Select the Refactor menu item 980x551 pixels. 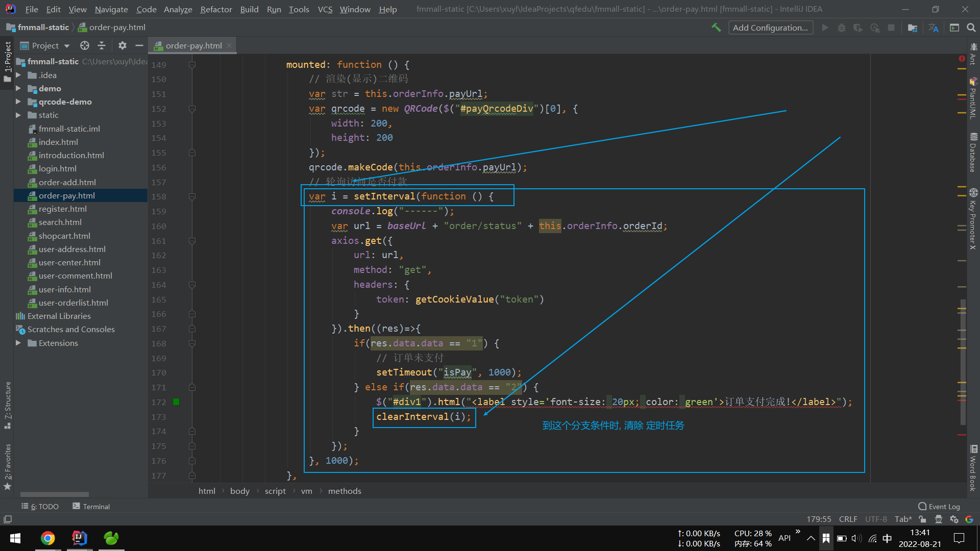(215, 9)
